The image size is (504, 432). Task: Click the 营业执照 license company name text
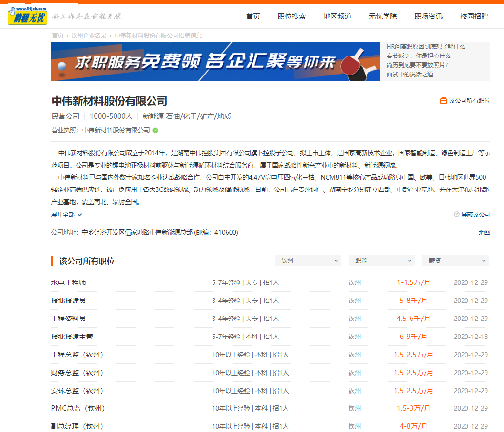coord(116,130)
